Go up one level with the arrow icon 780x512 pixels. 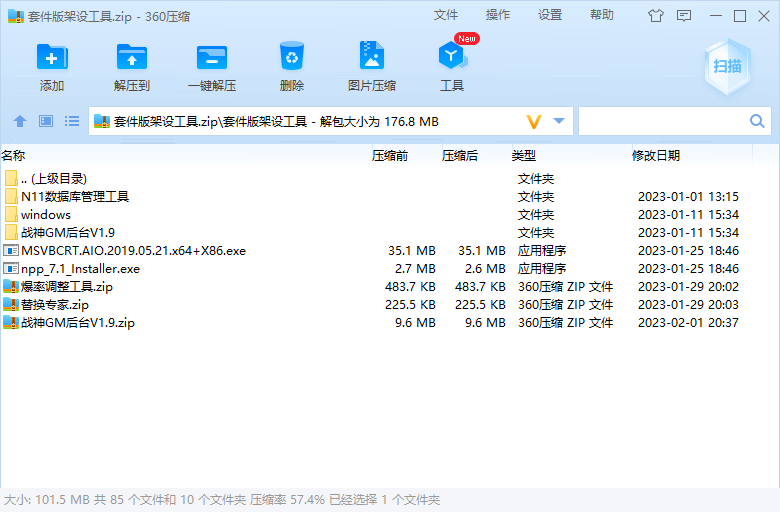pyautogui.click(x=20, y=121)
